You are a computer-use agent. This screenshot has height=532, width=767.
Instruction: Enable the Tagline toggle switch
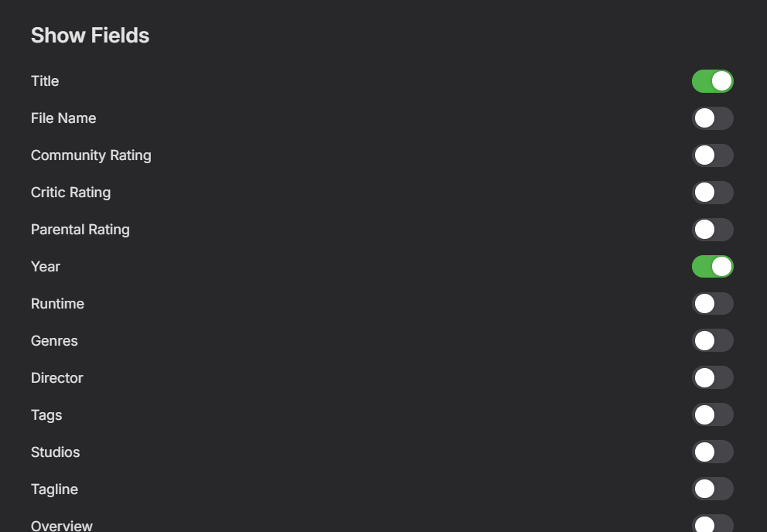(712, 489)
